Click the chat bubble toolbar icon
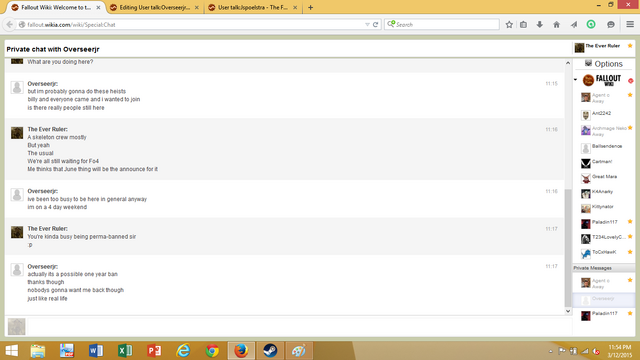Image resolution: width=640 pixels, height=360 pixels. click(611, 24)
